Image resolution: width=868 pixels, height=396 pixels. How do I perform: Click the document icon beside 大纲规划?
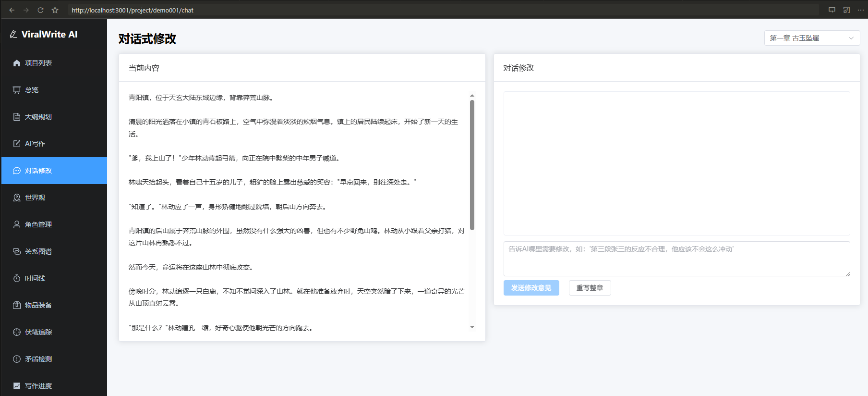(17, 117)
